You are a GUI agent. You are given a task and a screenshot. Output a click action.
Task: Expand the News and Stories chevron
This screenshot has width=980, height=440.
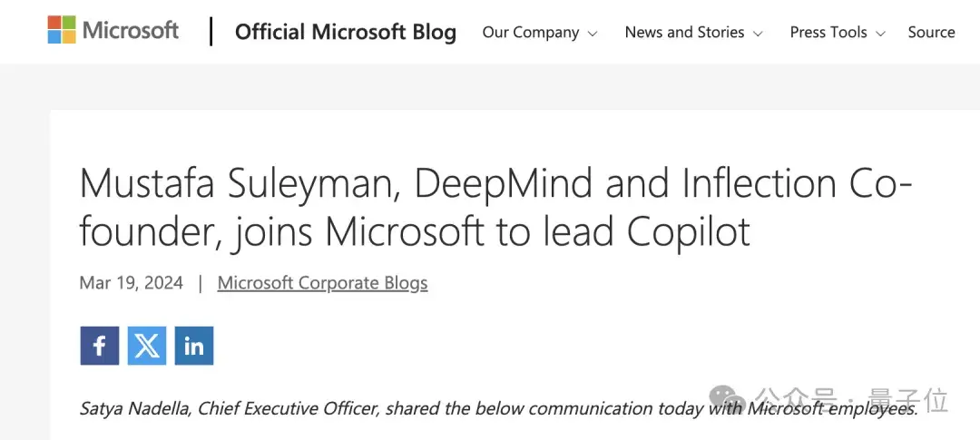click(x=758, y=34)
